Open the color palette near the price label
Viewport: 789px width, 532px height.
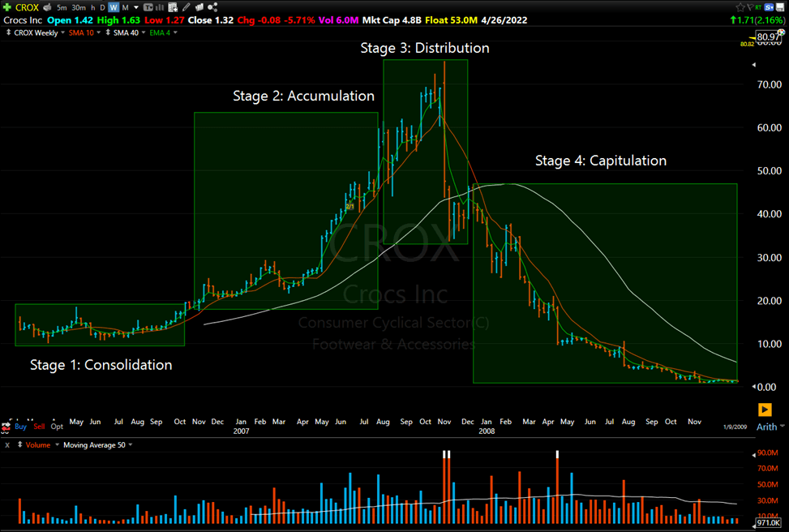point(781,32)
